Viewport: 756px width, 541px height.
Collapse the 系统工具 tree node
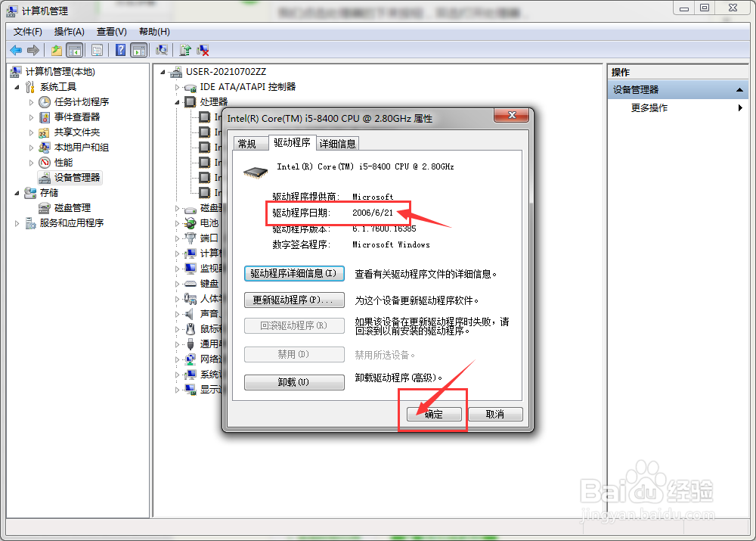click(x=17, y=87)
